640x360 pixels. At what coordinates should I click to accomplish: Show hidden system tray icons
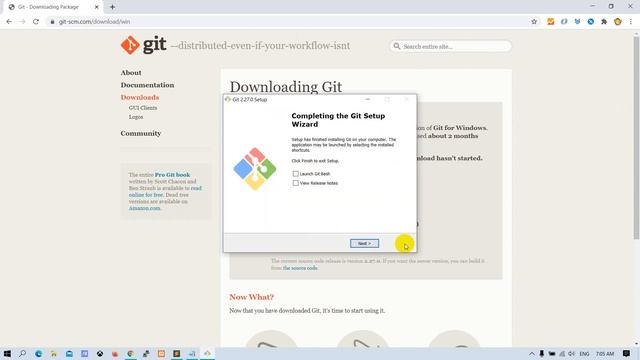coord(531,353)
